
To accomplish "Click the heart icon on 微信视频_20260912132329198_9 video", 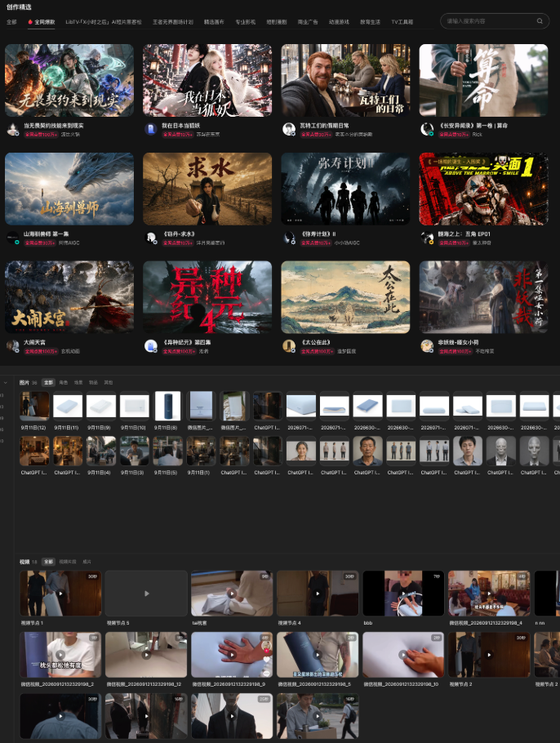I will (x=266, y=659).
